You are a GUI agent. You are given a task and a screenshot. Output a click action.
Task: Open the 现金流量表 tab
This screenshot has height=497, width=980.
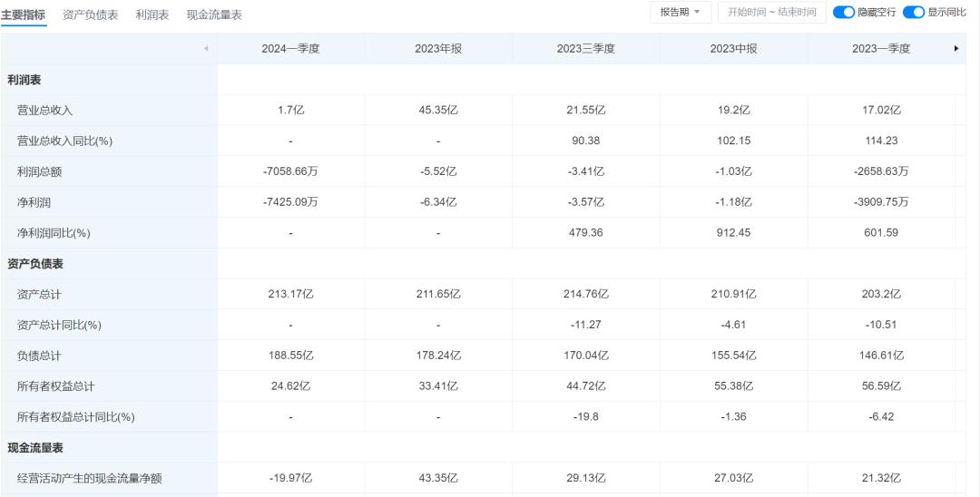[x=214, y=15]
